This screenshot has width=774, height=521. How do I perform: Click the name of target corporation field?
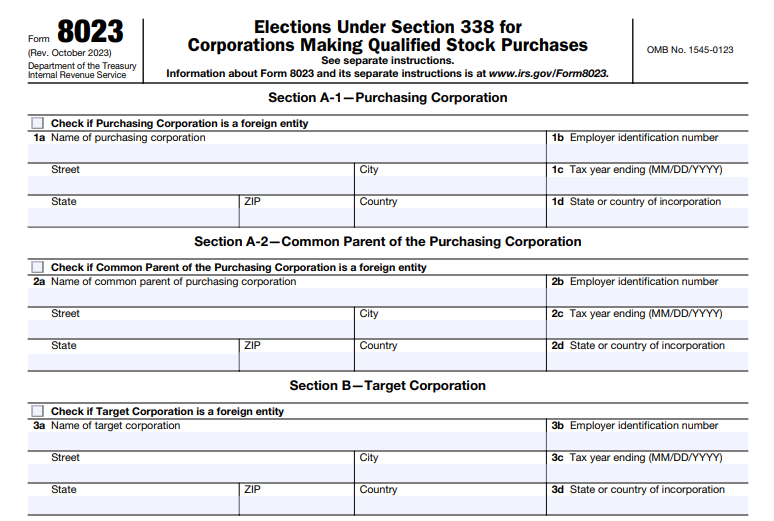tap(288, 441)
